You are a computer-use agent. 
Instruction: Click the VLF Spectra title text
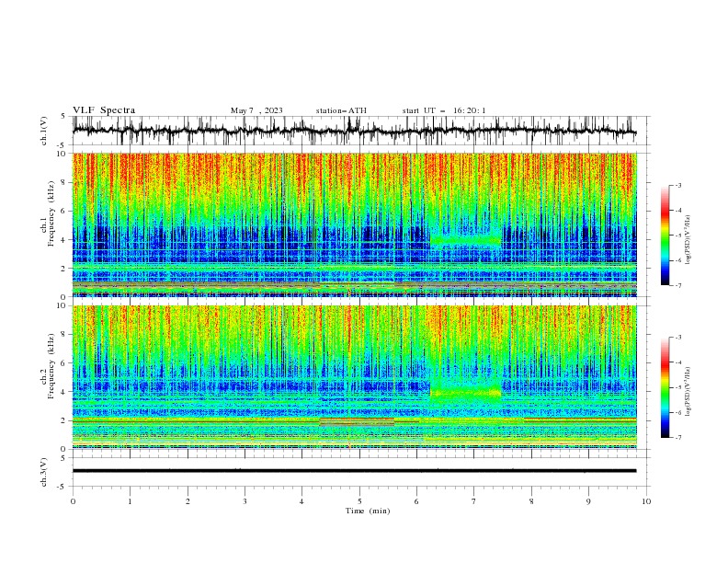104,110
